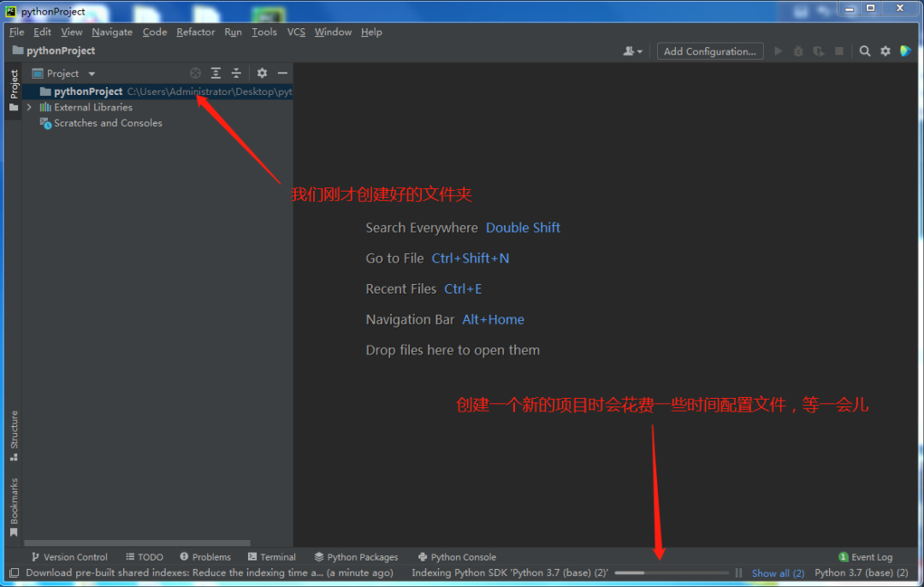Image resolution: width=924 pixels, height=587 pixels.
Task: Toggle the Project side tab
Action: pyautogui.click(x=14, y=91)
